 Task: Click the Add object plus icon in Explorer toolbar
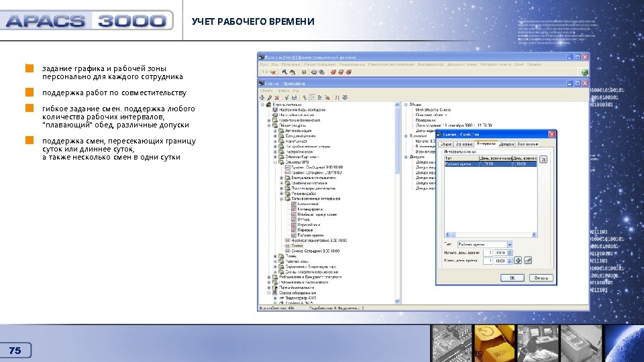point(262,98)
